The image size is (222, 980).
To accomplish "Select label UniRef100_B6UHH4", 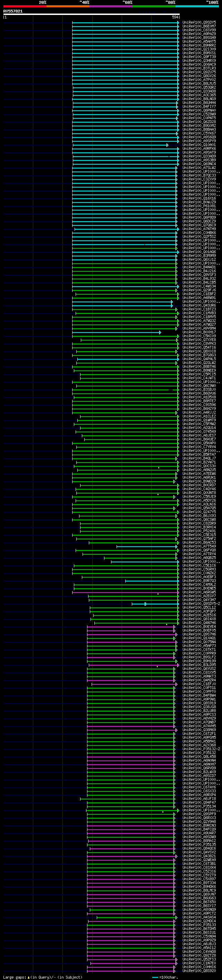I will [x=199, y=103].
